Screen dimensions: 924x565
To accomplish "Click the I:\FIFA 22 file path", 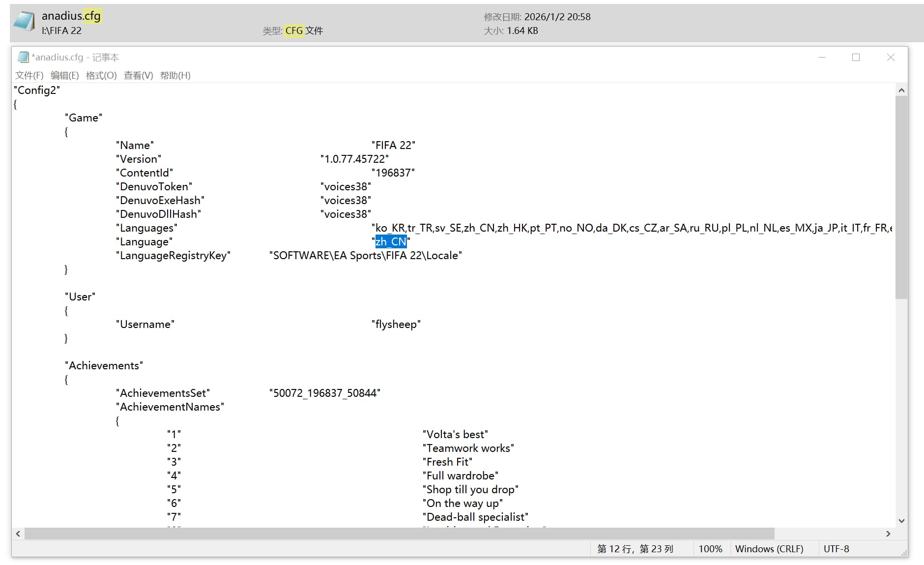I will tap(61, 30).
